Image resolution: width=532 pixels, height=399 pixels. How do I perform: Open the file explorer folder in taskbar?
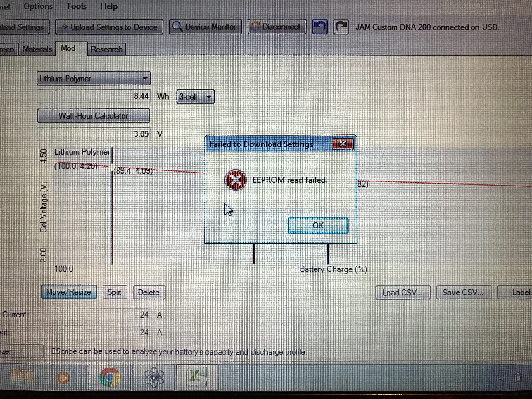coord(22,378)
